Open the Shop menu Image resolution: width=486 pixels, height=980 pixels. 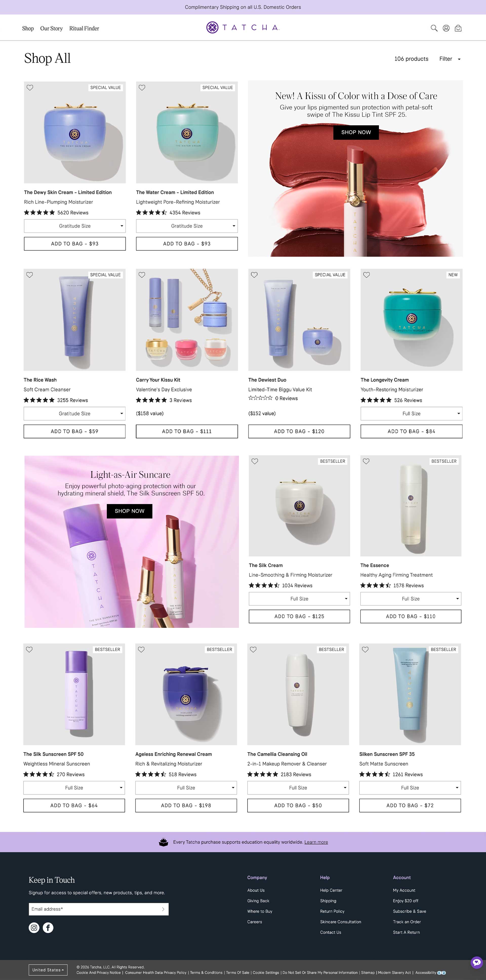[28, 29]
